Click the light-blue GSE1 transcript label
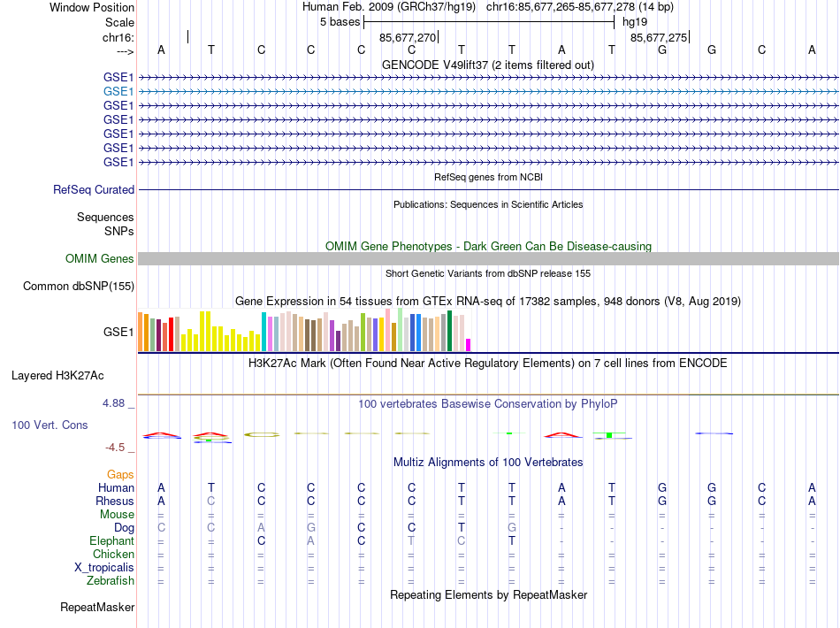 click(x=118, y=92)
